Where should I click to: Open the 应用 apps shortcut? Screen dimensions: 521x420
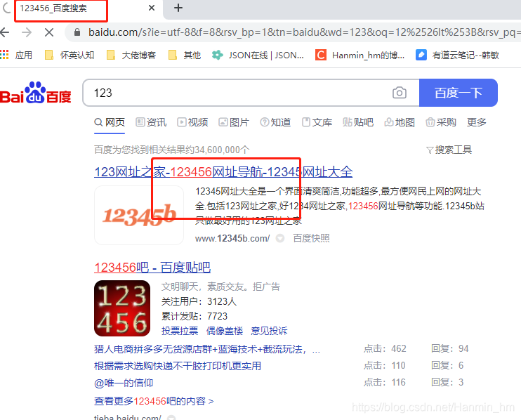(x=17, y=55)
